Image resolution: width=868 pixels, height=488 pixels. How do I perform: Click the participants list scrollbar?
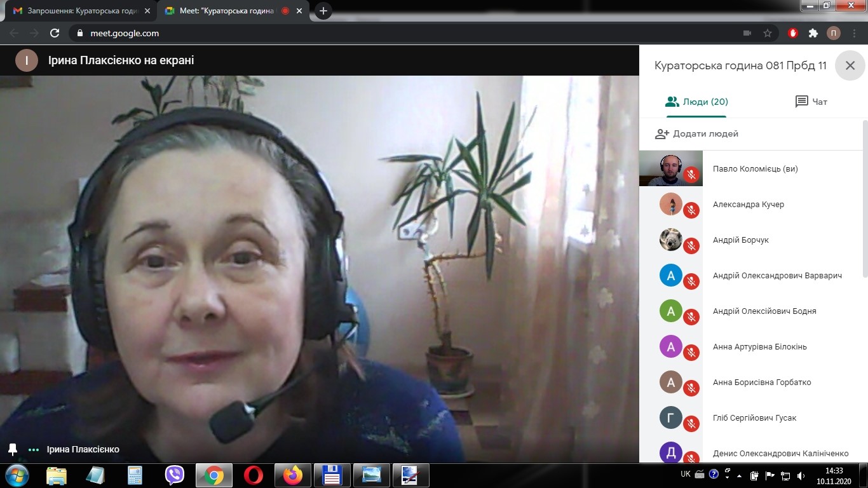pyautogui.click(x=865, y=198)
